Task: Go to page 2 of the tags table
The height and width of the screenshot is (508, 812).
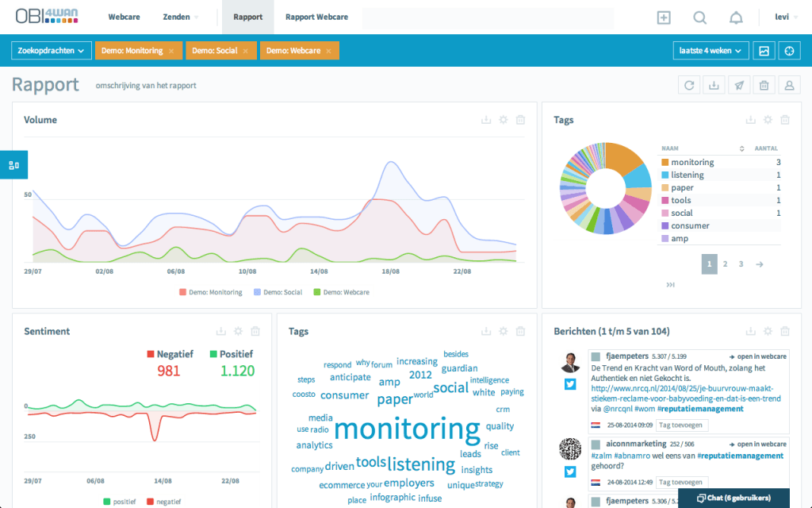Action: point(725,264)
